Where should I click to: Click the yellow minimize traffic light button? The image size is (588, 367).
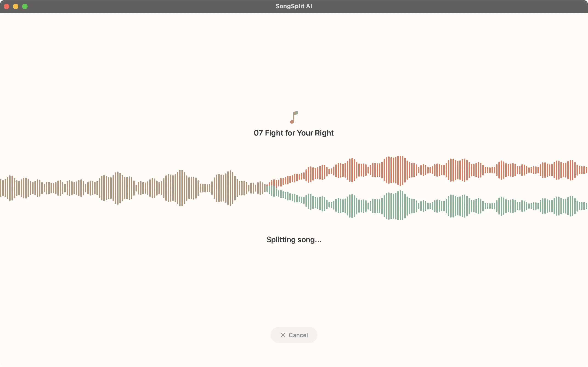[x=16, y=6]
